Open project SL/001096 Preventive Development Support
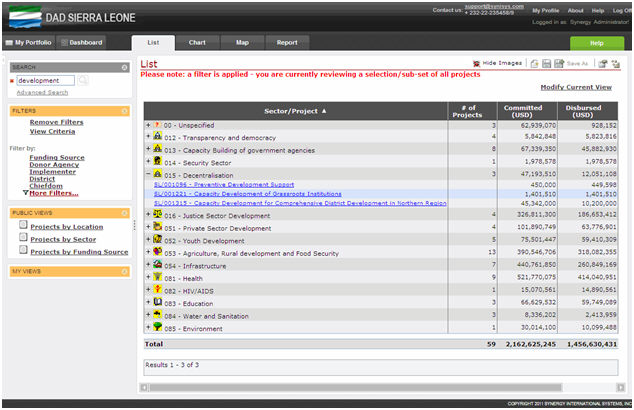The image size is (634, 410). tap(224, 184)
